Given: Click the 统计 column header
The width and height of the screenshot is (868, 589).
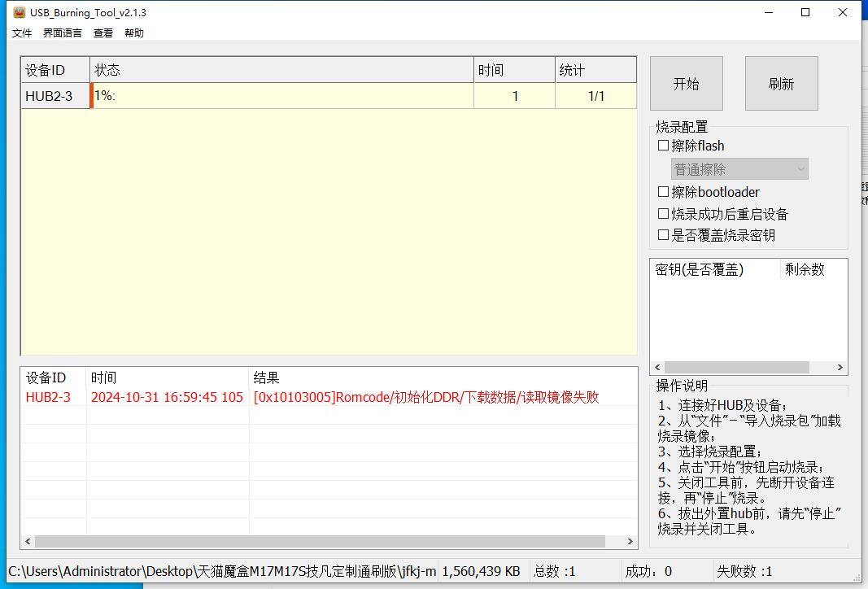Looking at the screenshot, I should point(595,70).
